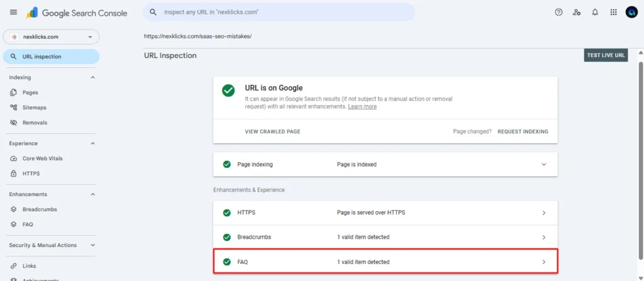Collapse the Experience section
Viewport: 644px width, 281px height.
93,143
